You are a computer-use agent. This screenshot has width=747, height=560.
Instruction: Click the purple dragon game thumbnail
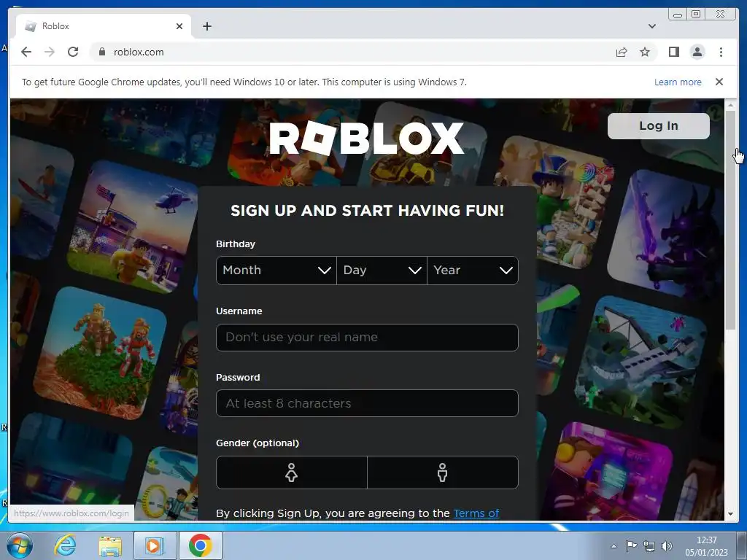point(667,234)
